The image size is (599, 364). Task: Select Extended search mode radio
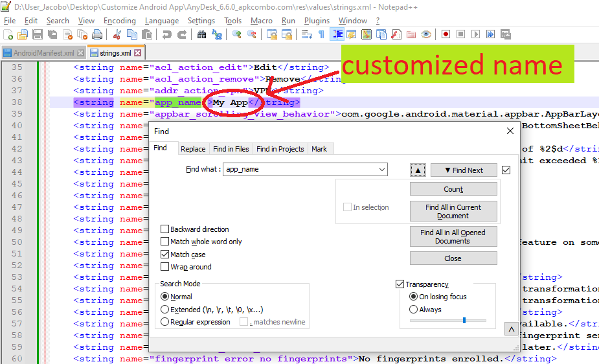coord(164,310)
